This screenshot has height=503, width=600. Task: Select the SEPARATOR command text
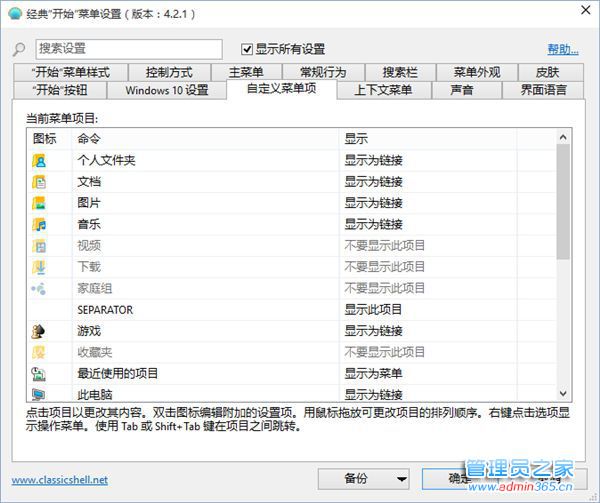coord(105,310)
